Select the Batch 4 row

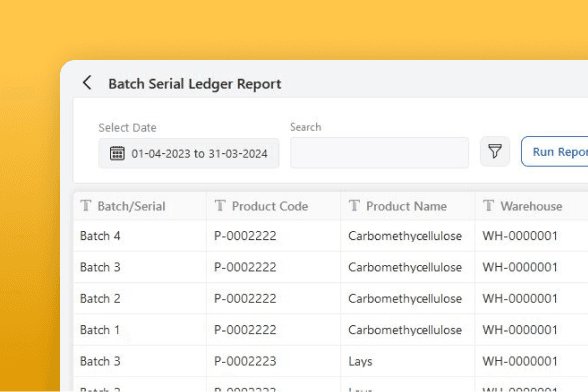331,236
